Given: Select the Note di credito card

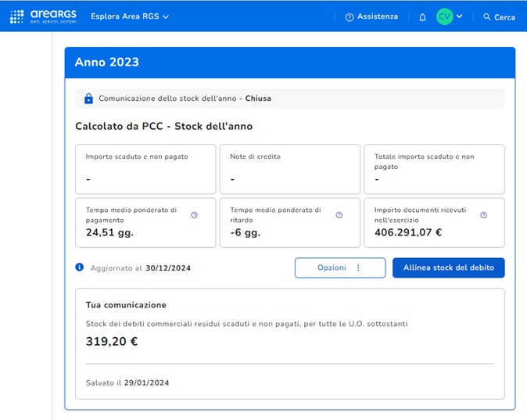Looking at the screenshot, I should (x=289, y=169).
